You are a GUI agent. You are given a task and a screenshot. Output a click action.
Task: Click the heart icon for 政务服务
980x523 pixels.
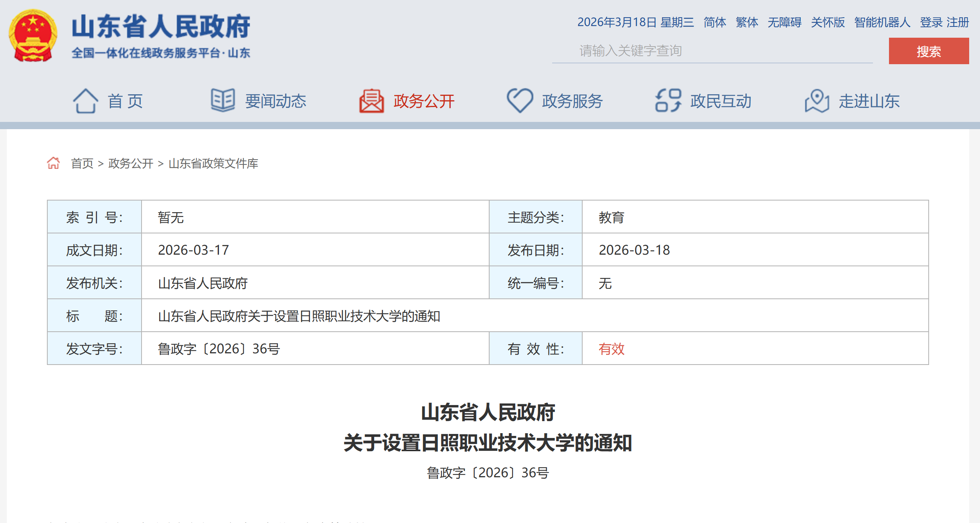(520, 100)
